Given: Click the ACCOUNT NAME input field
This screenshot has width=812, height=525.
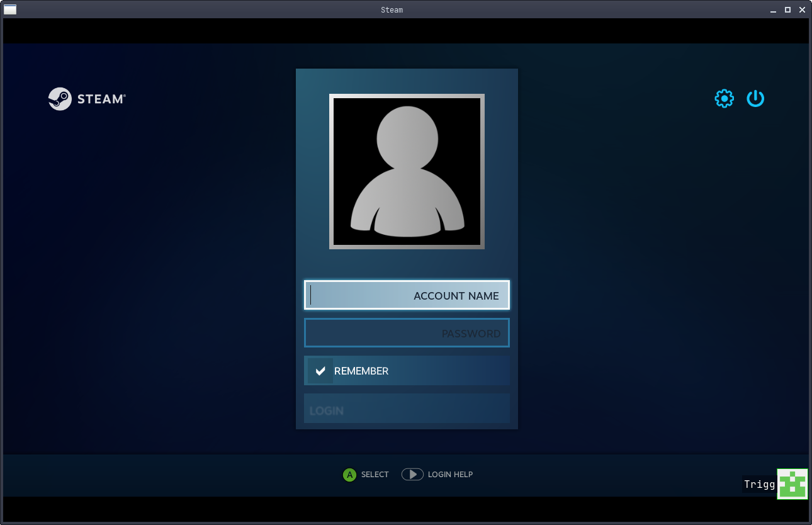Looking at the screenshot, I should pyautogui.click(x=407, y=295).
